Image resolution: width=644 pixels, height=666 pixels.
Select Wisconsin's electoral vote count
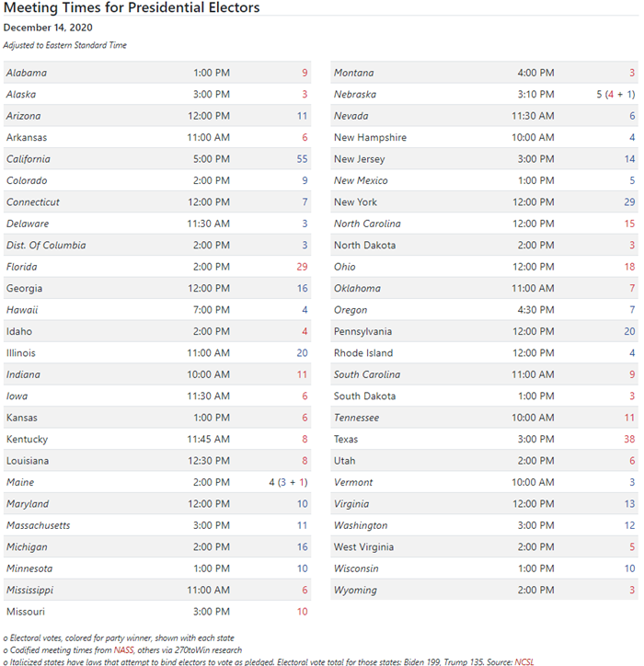(x=629, y=568)
